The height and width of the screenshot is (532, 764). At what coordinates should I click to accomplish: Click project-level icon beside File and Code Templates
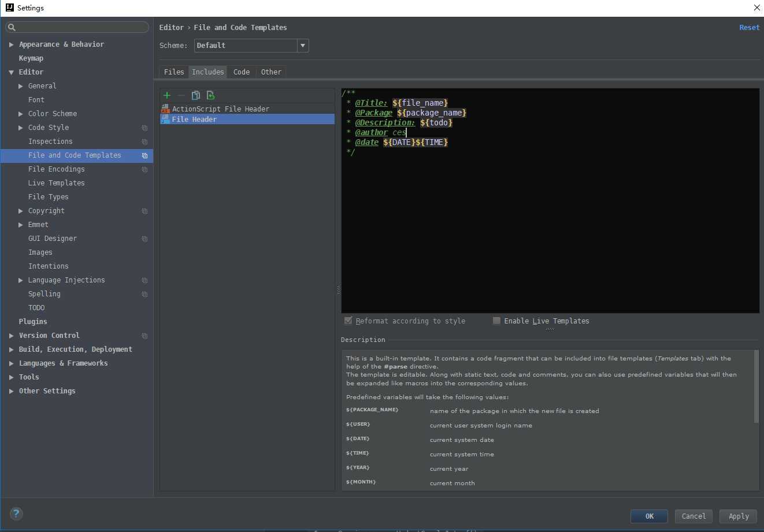tap(144, 155)
